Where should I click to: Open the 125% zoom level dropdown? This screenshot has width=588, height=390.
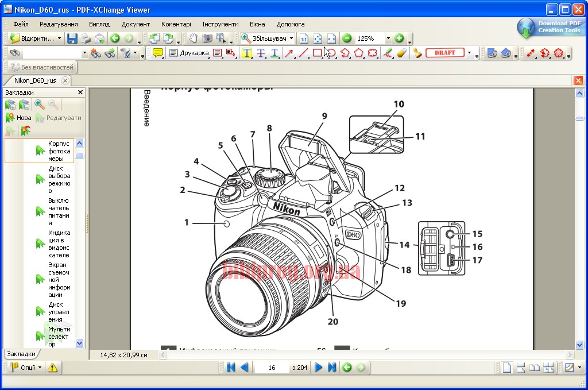388,38
